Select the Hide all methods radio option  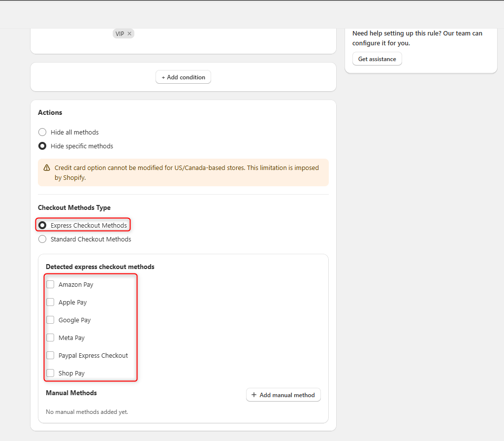[x=42, y=132]
